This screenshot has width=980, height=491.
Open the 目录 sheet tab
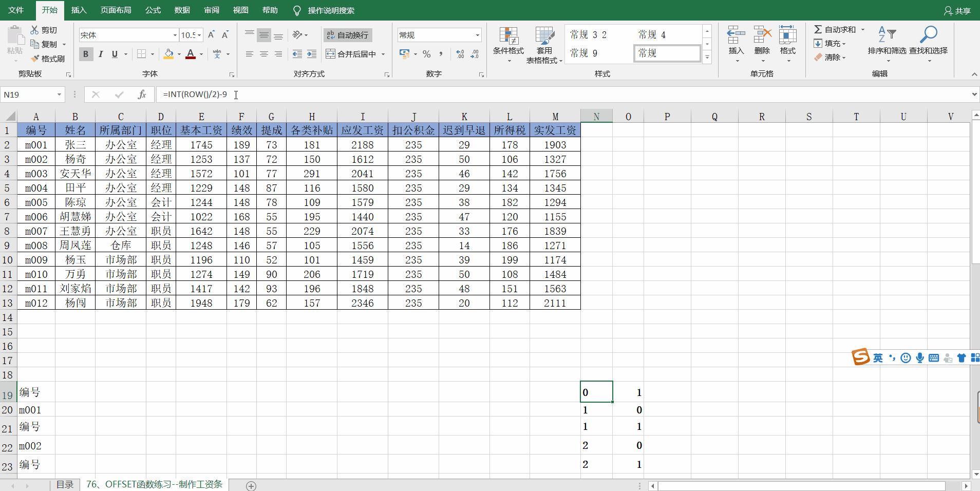64,484
